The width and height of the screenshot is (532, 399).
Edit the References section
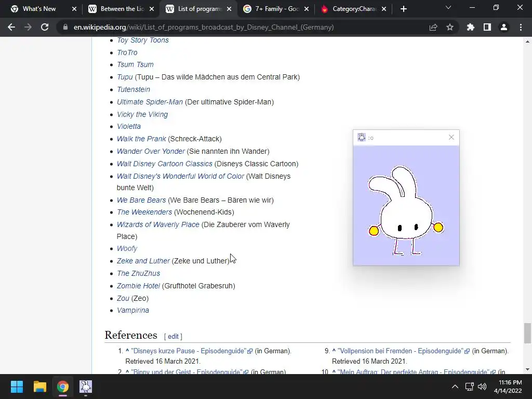click(173, 336)
